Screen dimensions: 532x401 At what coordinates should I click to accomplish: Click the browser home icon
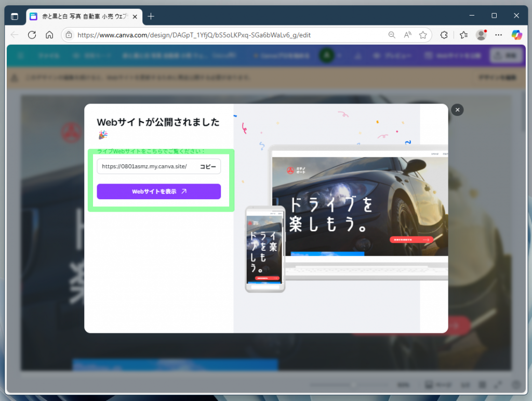pos(49,35)
